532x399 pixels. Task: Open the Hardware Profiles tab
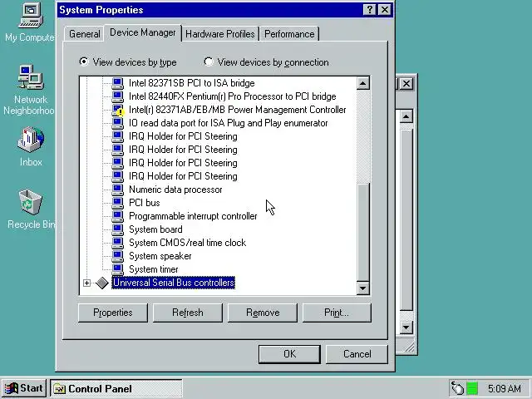click(x=220, y=34)
